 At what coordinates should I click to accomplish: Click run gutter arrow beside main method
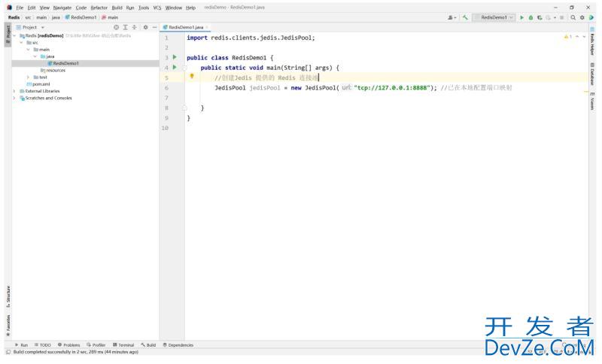[x=175, y=67]
